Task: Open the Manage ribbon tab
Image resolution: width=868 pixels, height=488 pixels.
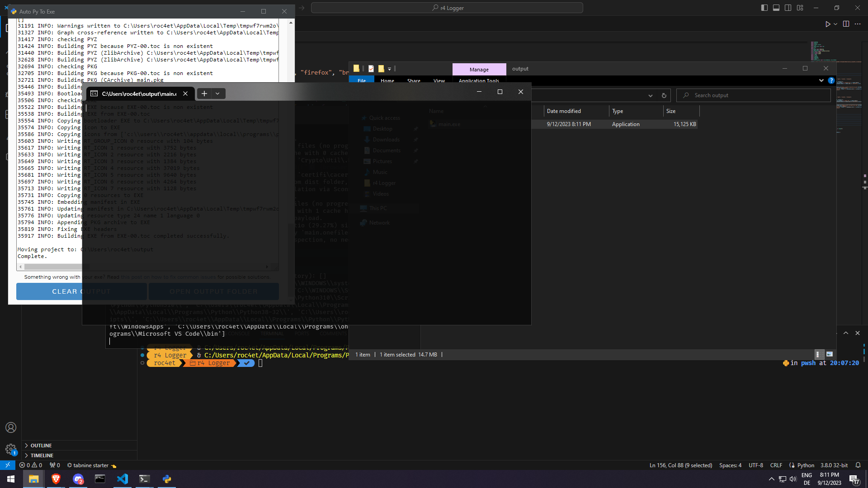Action: coord(479,70)
